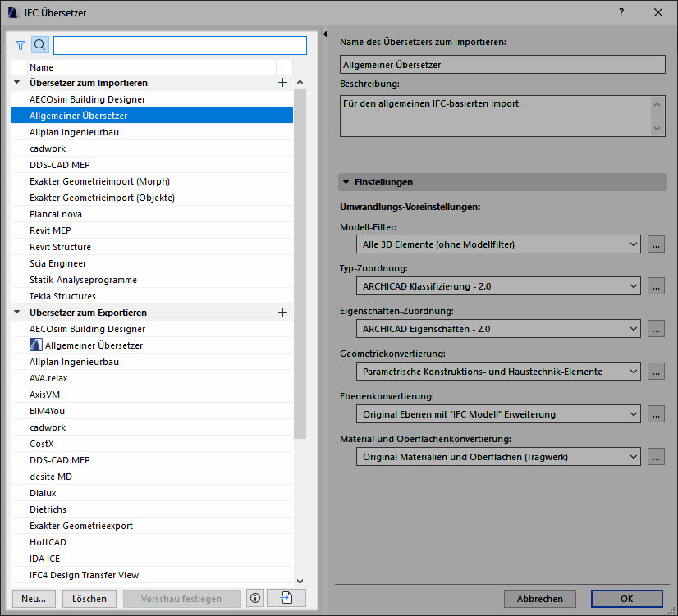Confirm with the OK button
Viewport: 678px width, 616px height.
pyautogui.click(x=626, y=599)
